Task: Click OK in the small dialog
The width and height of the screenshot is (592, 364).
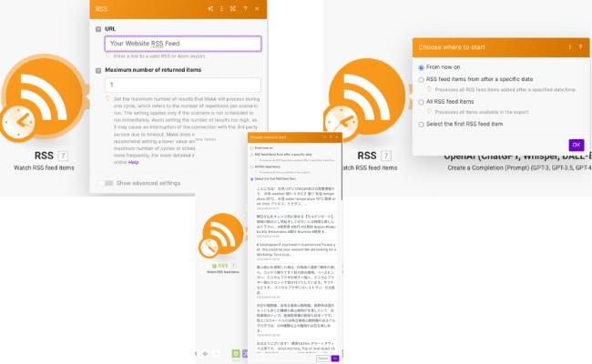Action: tap(335, 359)
